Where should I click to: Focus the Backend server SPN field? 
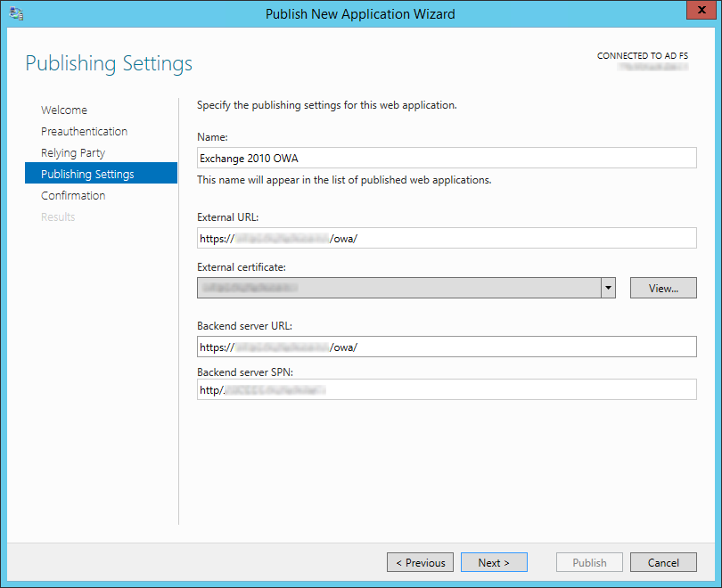446,389
